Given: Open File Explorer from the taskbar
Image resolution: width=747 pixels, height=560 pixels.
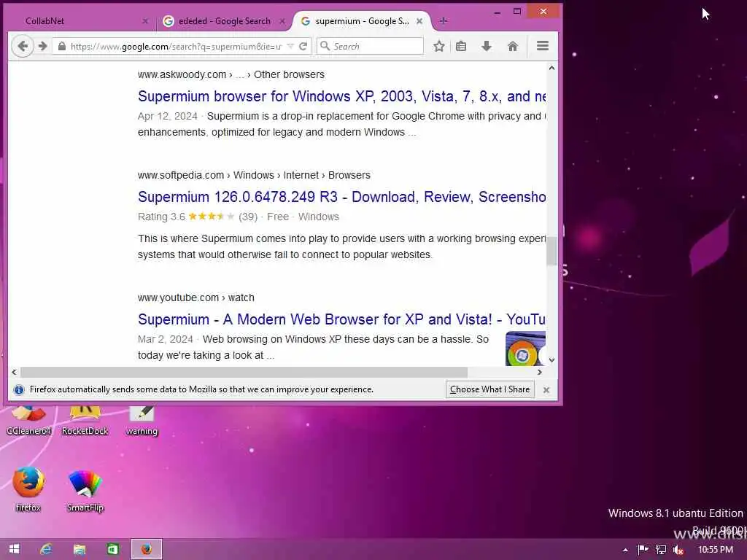Looking at the screenshot, I should coord(80,549).
